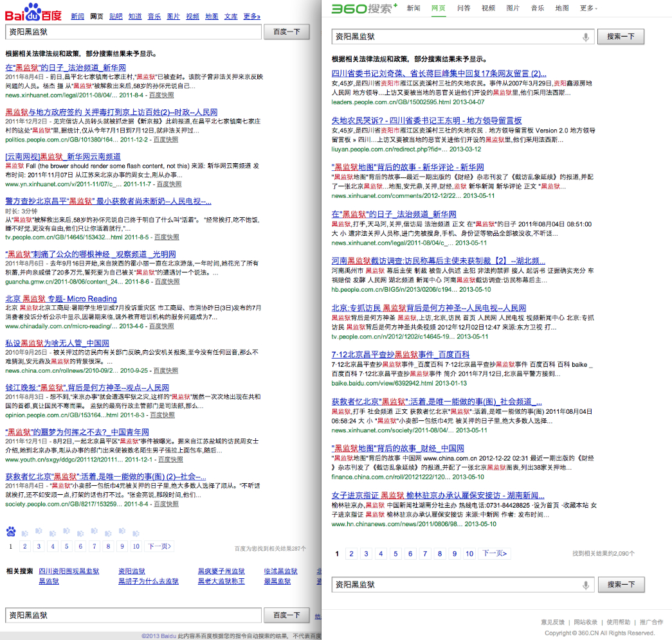Click 百度一下 button at page bottom
This screenshot has width=672, height=640.
[286, 615]
